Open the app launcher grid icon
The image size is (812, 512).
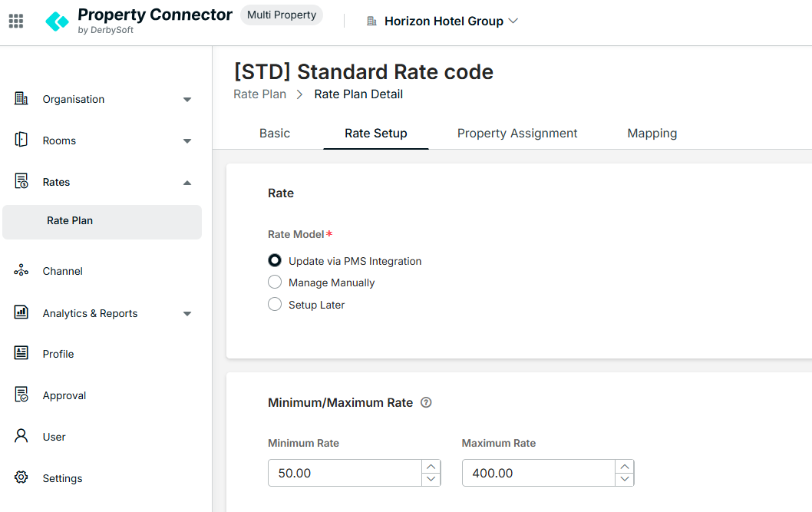(16, 21)
